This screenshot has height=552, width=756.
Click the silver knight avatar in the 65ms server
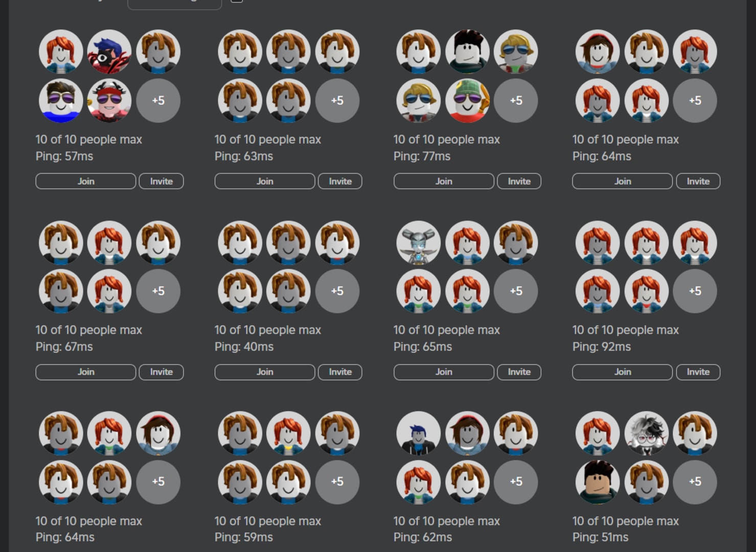tap(418, 243)
